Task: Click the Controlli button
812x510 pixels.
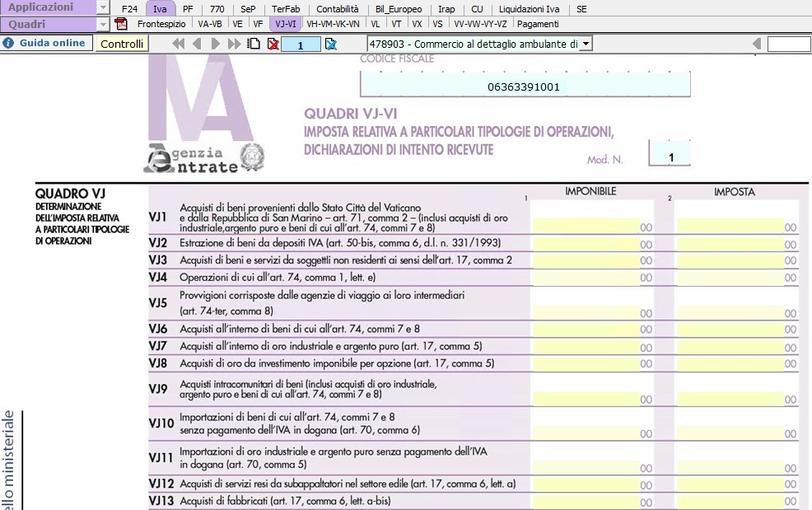Action: click(x=122, y=44)
